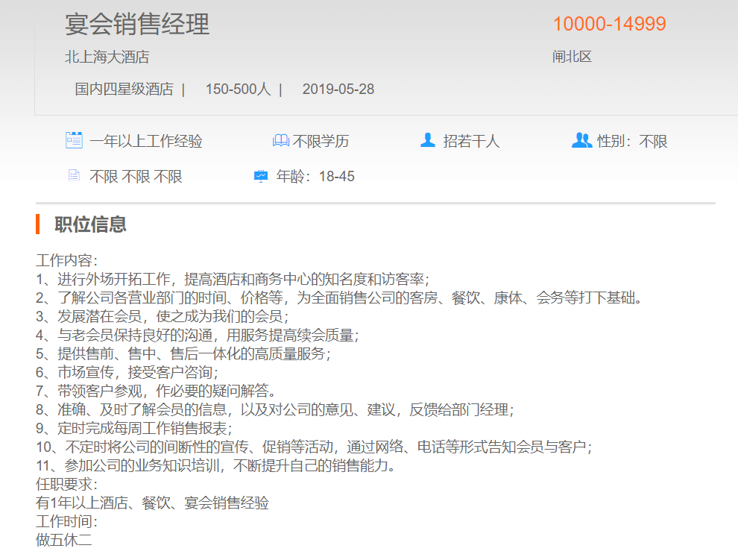
Task: Click the 国内四星级酒店 hotel type text
Action: [x=124, y=89]
